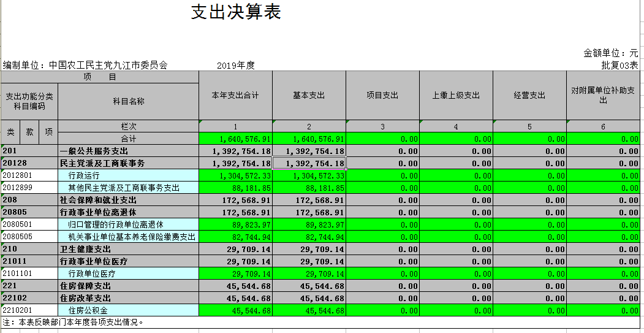Click the 支出功能分类科目编码 header cell
The width and height of the screenshot is (644, 333).
click(29, 102)
